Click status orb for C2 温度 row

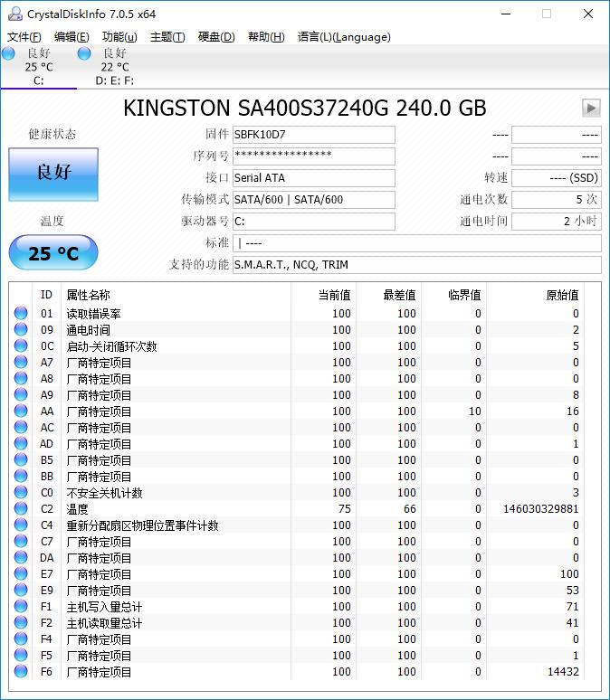[21, 508]
